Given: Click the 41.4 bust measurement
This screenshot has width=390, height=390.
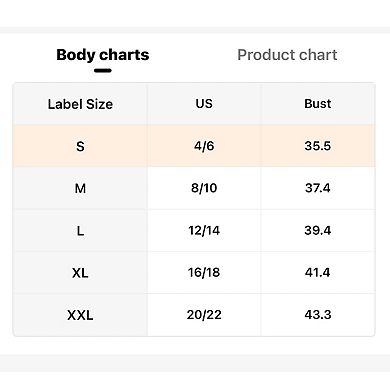Looking at the screenshot, I should [x=318, y=273].
